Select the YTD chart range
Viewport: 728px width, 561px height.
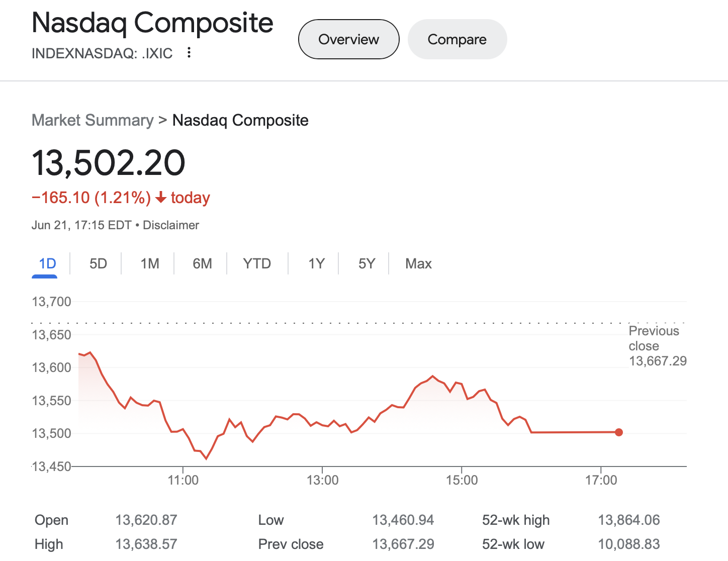pos(257,263)
